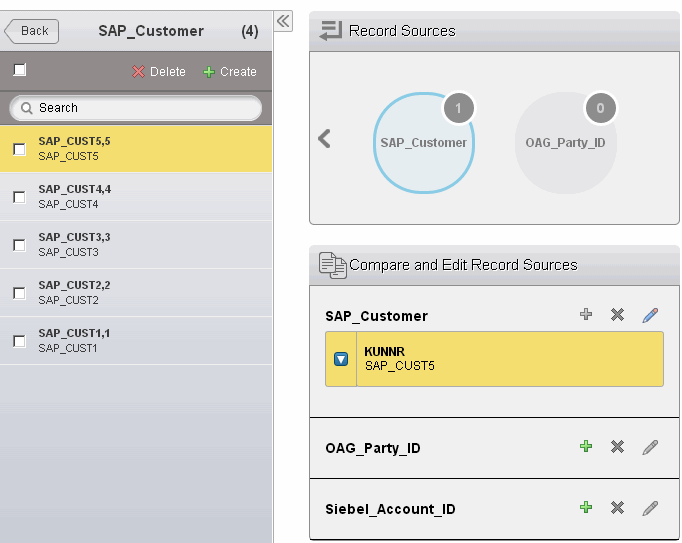Add a record to OAG_Party_ID
Screen dimensions: 682x543
point(586,447)
